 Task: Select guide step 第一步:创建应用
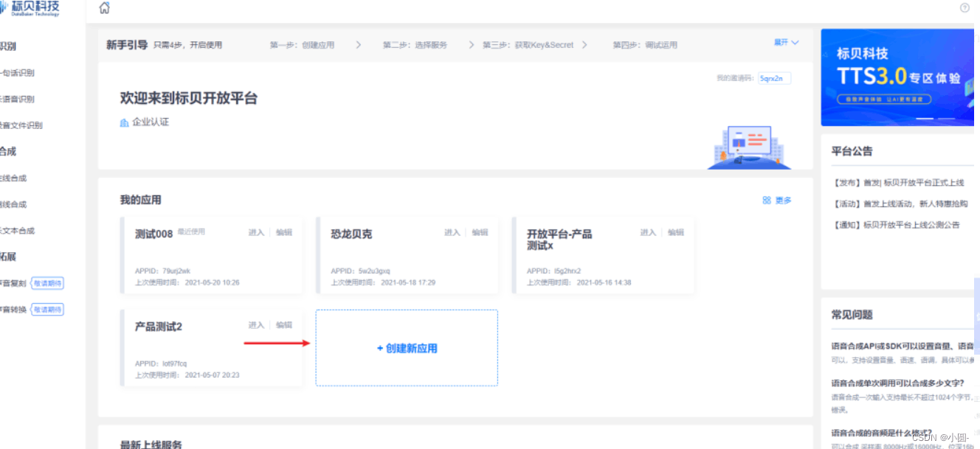(302, 45)
